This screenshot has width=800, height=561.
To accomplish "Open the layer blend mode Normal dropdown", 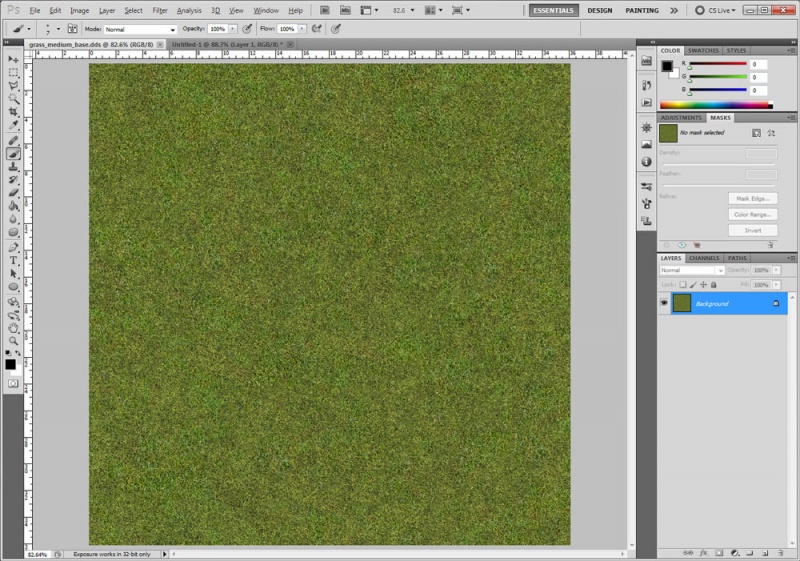I will tap(692, 270).
